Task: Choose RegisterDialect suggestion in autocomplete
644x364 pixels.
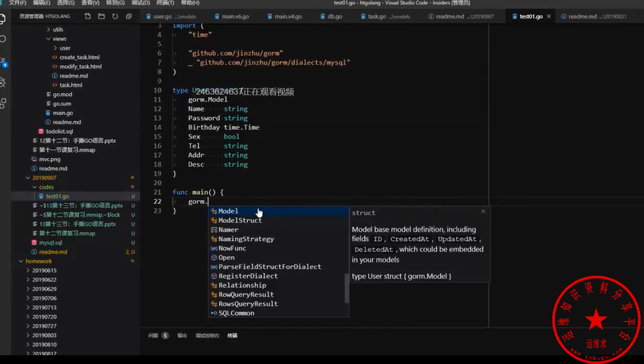Action: point(247,276)
